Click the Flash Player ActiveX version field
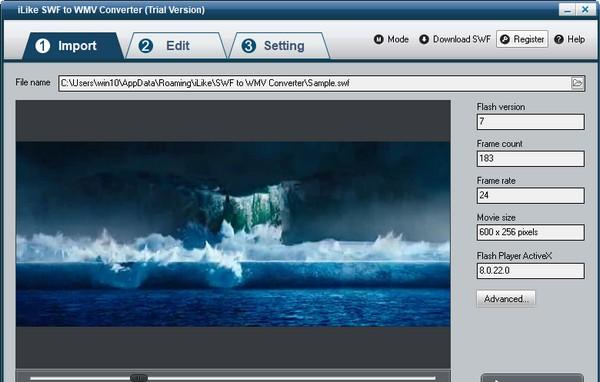Screen dimensions: 600x382 click(x=530, y=271)
